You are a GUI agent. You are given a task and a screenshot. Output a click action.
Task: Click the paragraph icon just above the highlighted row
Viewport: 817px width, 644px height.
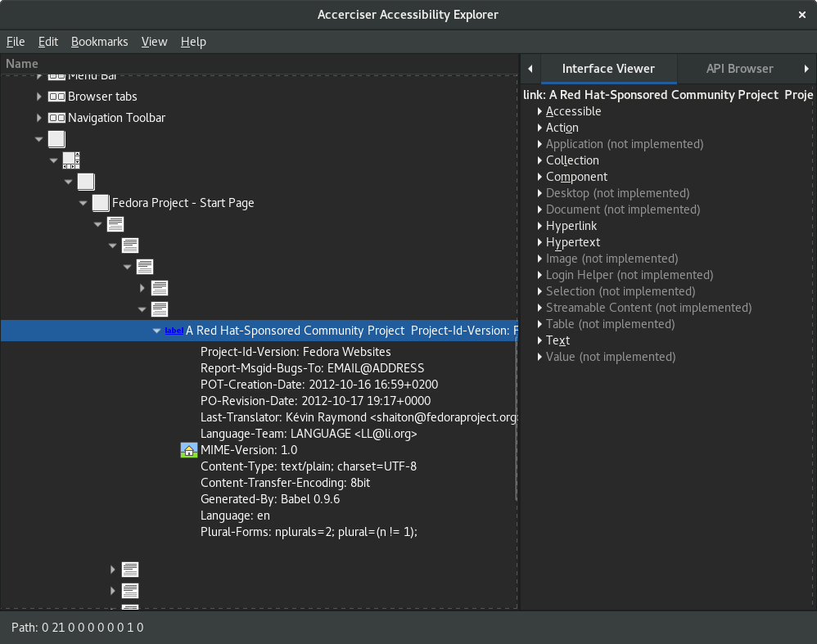(160, 309)
